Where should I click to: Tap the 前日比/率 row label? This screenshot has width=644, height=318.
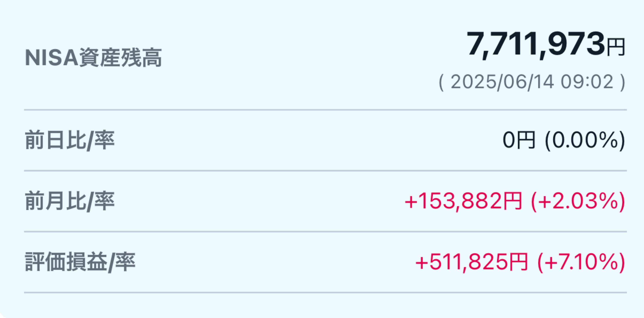point(70,140)
